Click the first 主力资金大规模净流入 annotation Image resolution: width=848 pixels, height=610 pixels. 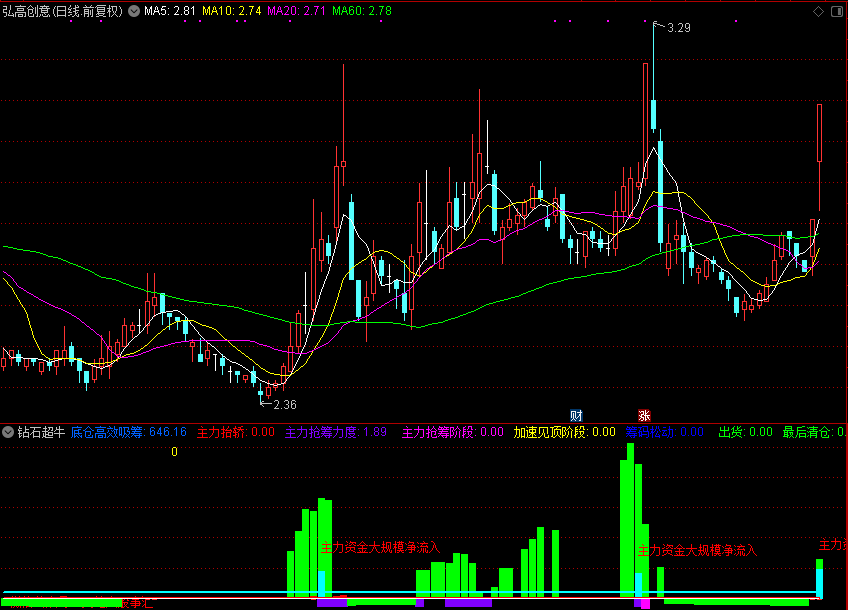coord(380,548)
